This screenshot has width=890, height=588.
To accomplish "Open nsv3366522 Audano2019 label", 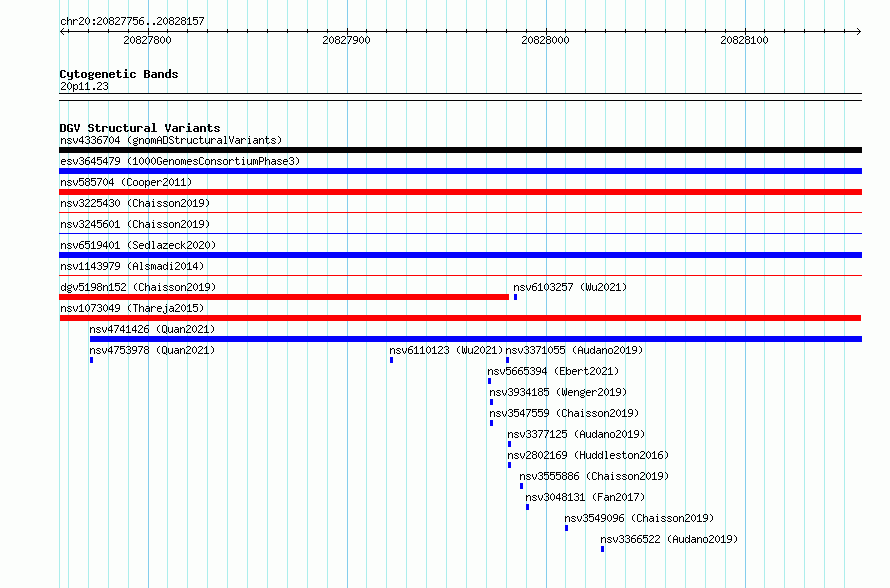I will (x=669, y=539).
